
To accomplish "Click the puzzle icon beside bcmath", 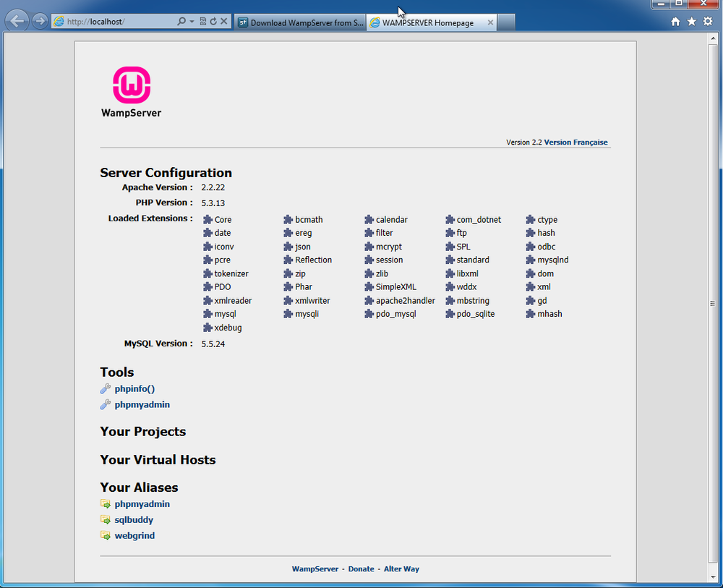I will coord(288,220).
